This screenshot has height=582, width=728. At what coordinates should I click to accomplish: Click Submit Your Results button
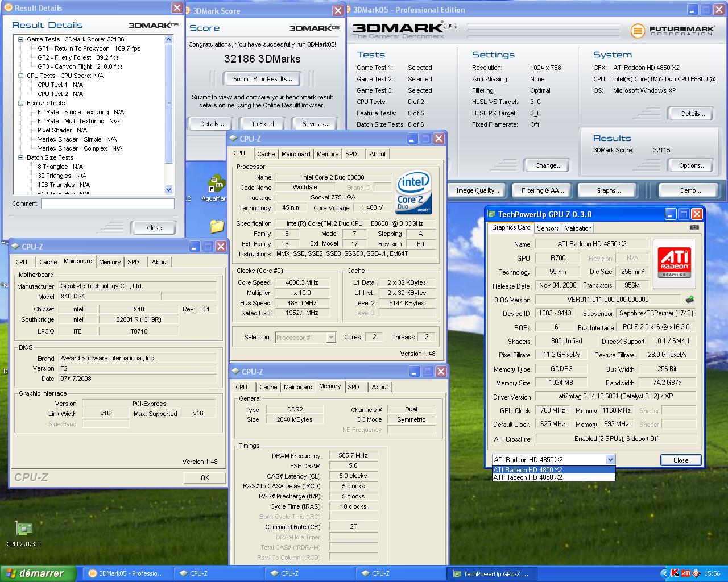tap(263, 79)
